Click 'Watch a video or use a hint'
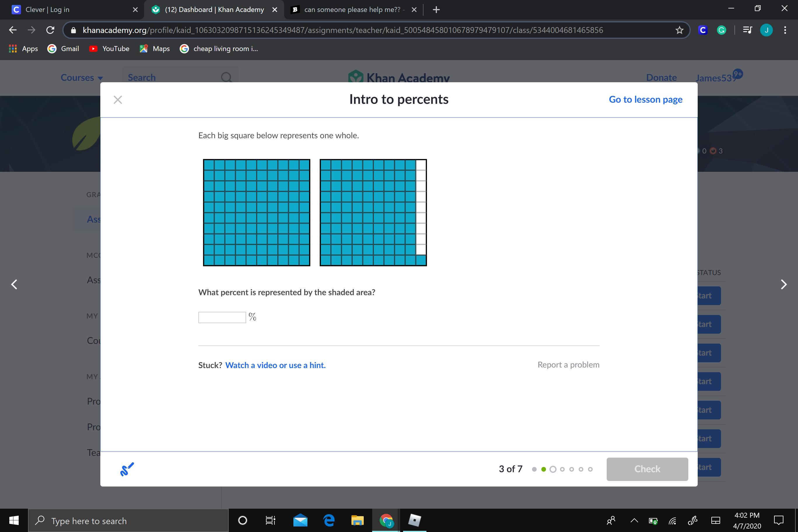This screenshot has width=798, height=532. pos(275,365)
